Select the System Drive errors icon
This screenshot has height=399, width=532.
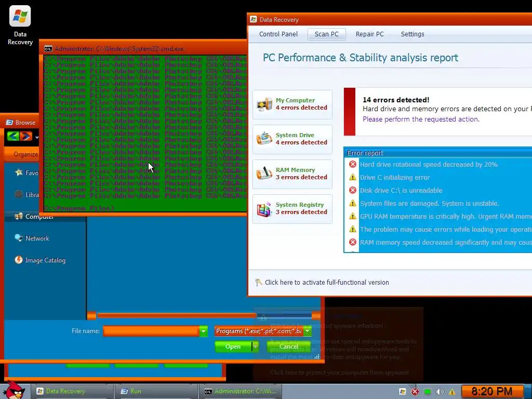coord(264,139)
